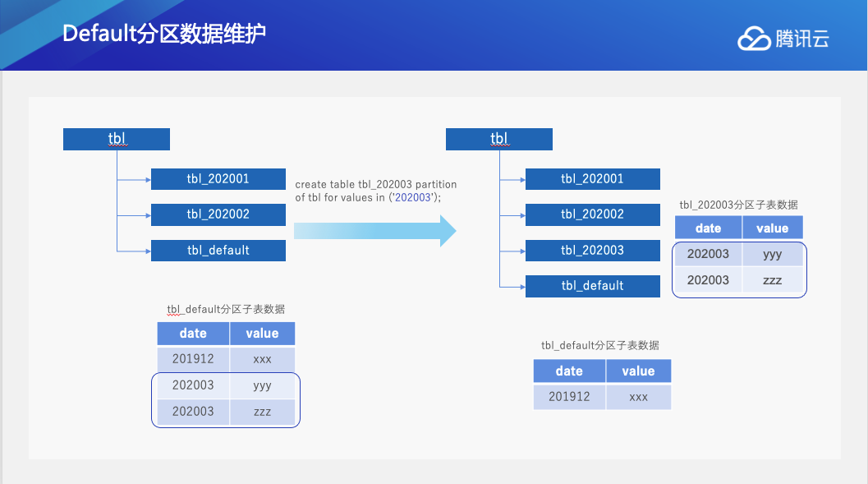This screenshot has width=868, height=484.
Task: Select the right tbl root node
Action: coord(498,139)
